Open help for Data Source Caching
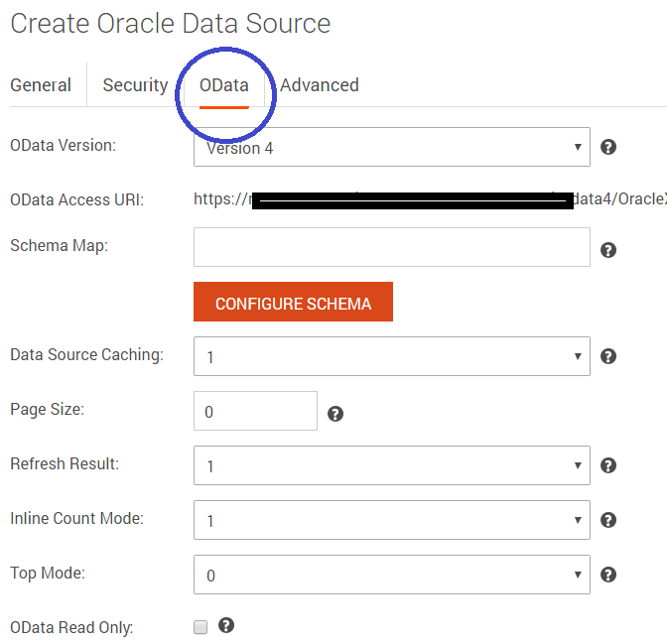The width and height of the screenshot is (667, 644). (x=609, y=356)
